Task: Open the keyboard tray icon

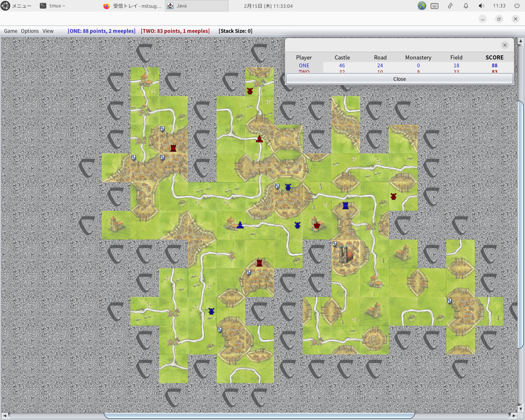Action: pos(435,6)
